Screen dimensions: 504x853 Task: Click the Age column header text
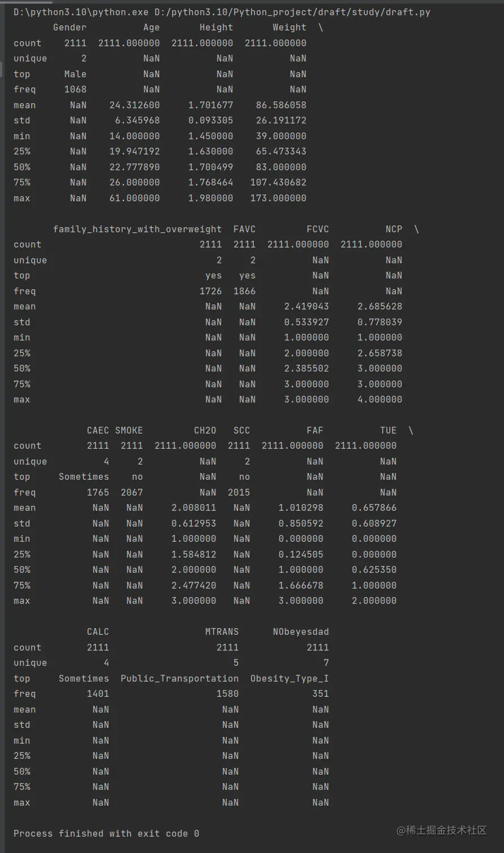[x=151, y=27]
